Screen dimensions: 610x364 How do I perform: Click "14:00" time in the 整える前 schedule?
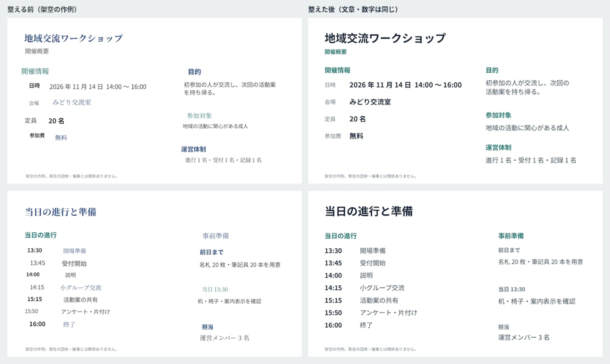(x=33, y=274)
